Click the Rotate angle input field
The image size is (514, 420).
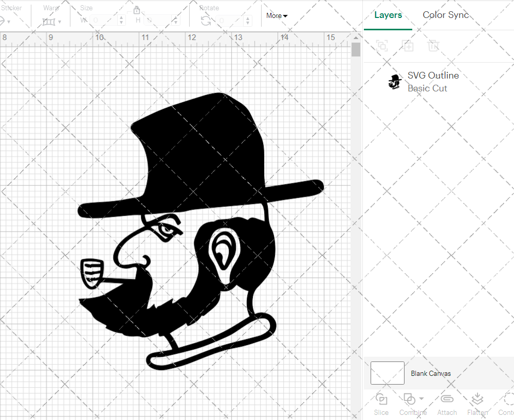tap(231, 21)
